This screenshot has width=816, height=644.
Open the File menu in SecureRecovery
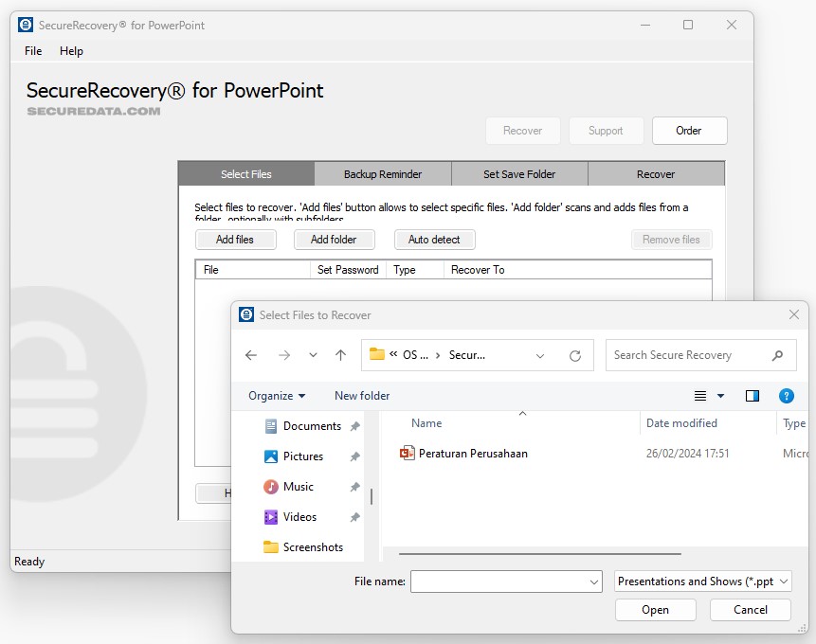(32, 51)
